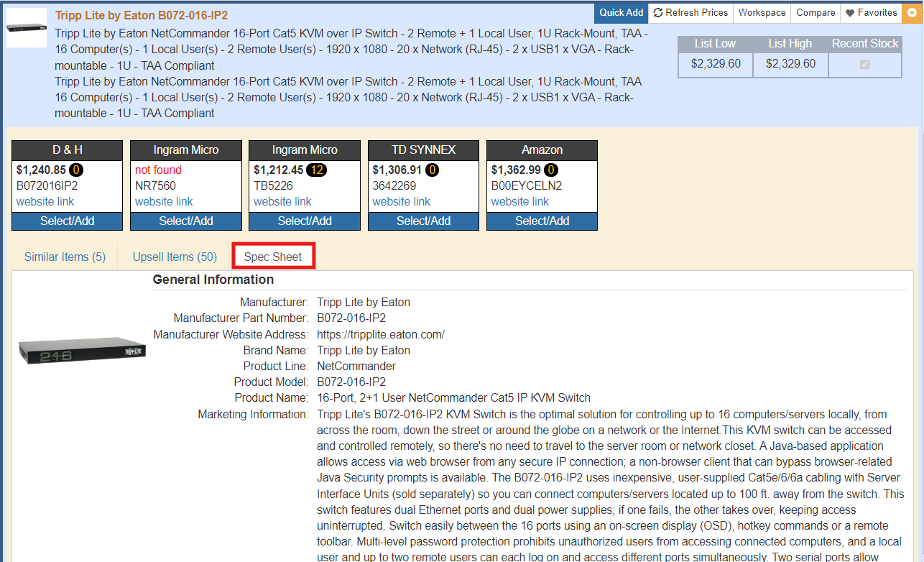
Task: Add the product to Favorites
Action: tap(871, 13)
